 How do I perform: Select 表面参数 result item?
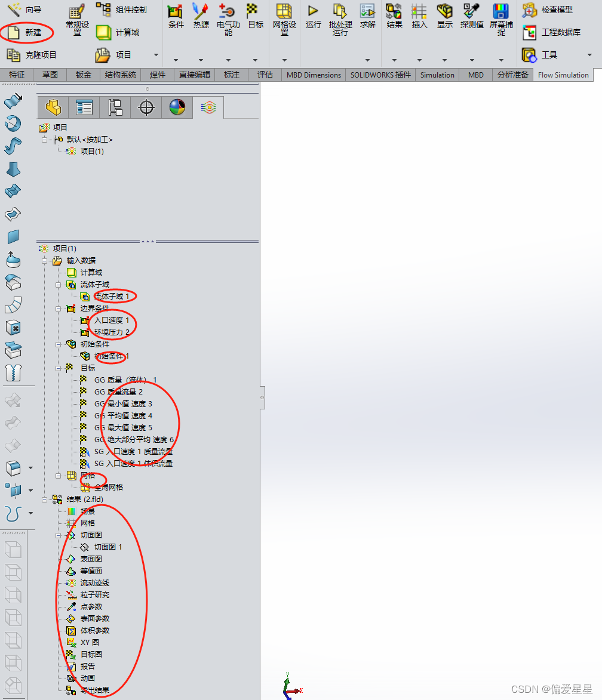click(95, 619)
